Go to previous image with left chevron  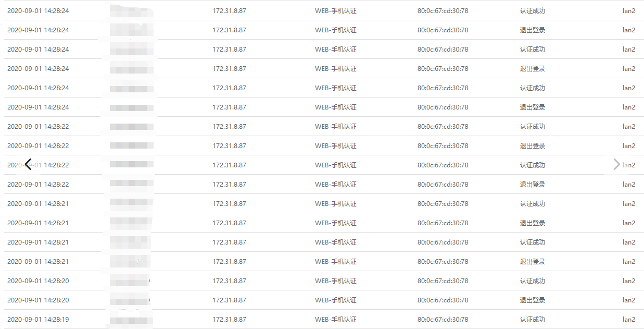(29, 165)
